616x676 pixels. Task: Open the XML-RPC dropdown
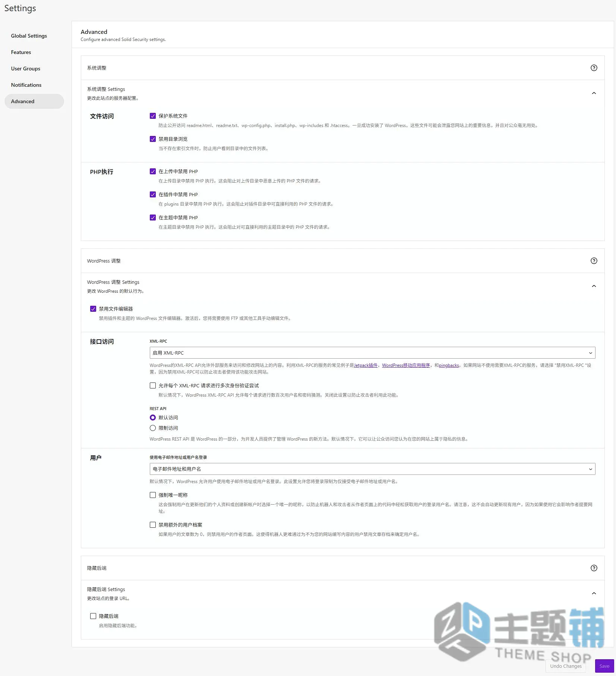[372, 353]
